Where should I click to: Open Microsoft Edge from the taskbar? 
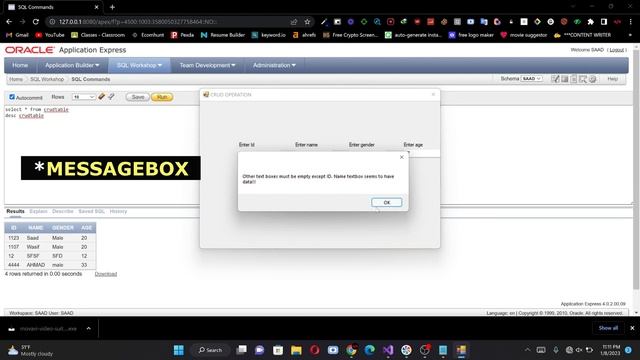click(369, 350)
